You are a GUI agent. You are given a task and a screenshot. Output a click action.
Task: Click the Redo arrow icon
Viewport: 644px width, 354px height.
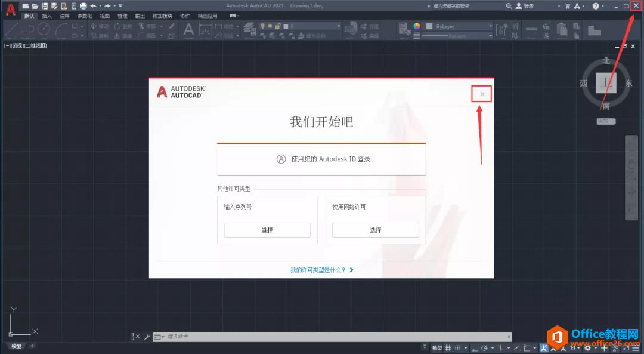tap(107, 6)
